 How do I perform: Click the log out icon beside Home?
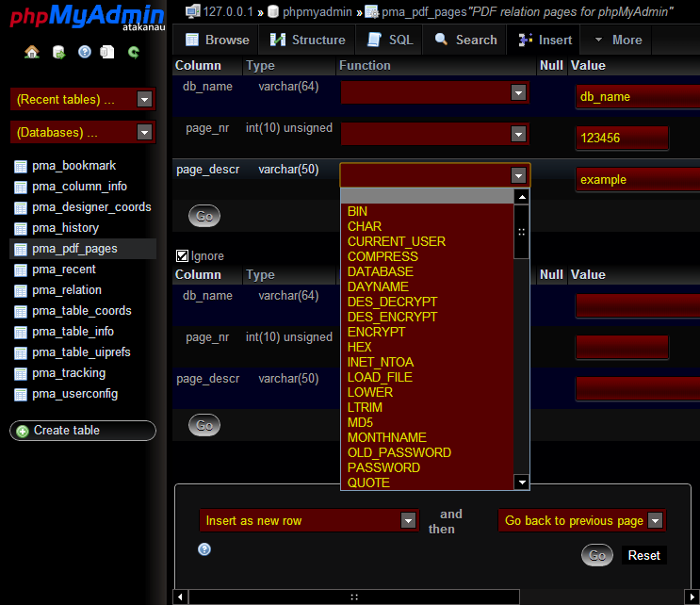(59, 52)
